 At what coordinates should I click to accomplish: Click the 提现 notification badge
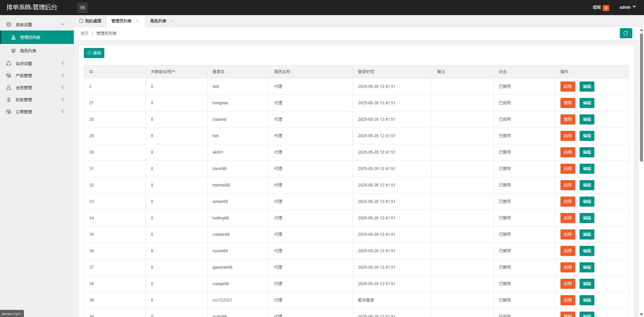(x=606, y=8)
